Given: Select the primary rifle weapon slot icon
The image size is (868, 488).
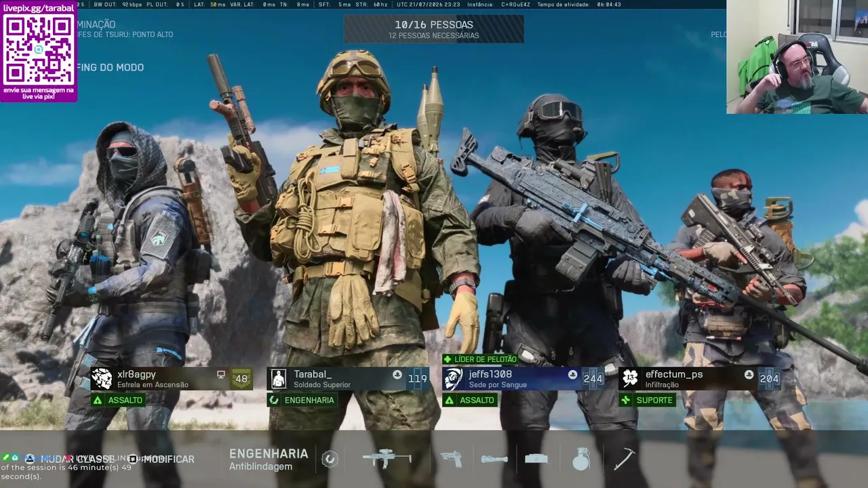Looking at the screenshot, I should pyautogui.click(x=387, y=459).
